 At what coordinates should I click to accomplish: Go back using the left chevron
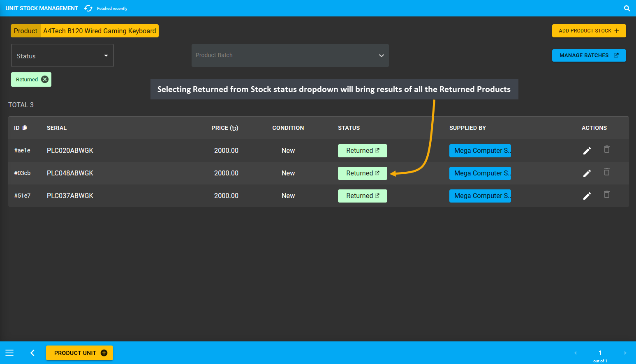tap(32, 353)
